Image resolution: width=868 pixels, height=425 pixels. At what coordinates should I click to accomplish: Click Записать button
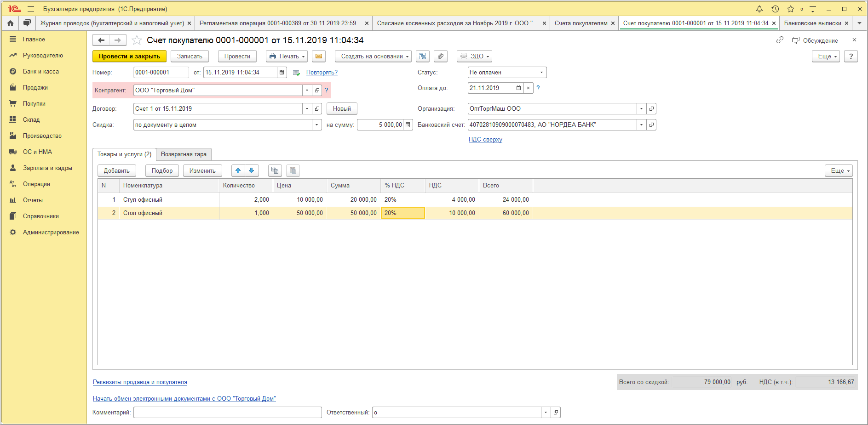click(x=190, y=56)
